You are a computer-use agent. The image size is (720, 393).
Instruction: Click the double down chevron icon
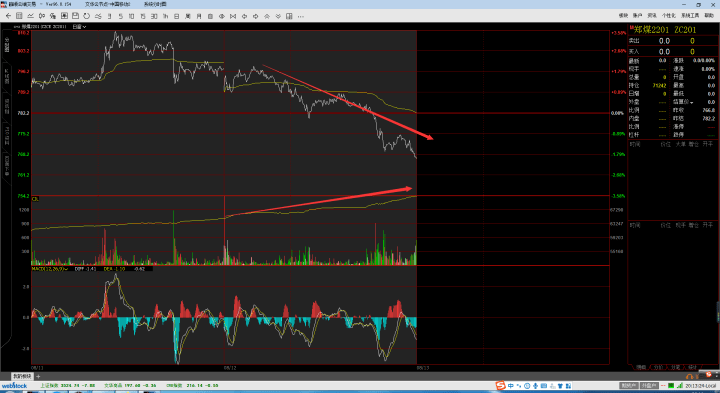click(278, 16)
